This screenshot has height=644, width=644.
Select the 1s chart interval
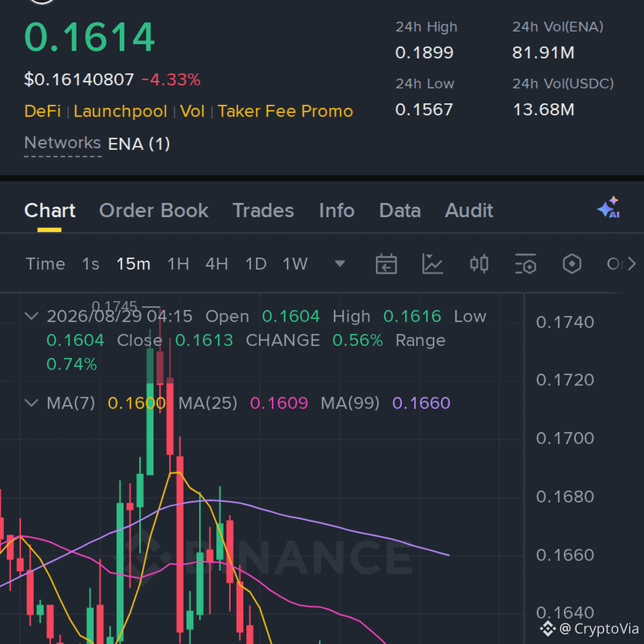click(x=91, y=264)
